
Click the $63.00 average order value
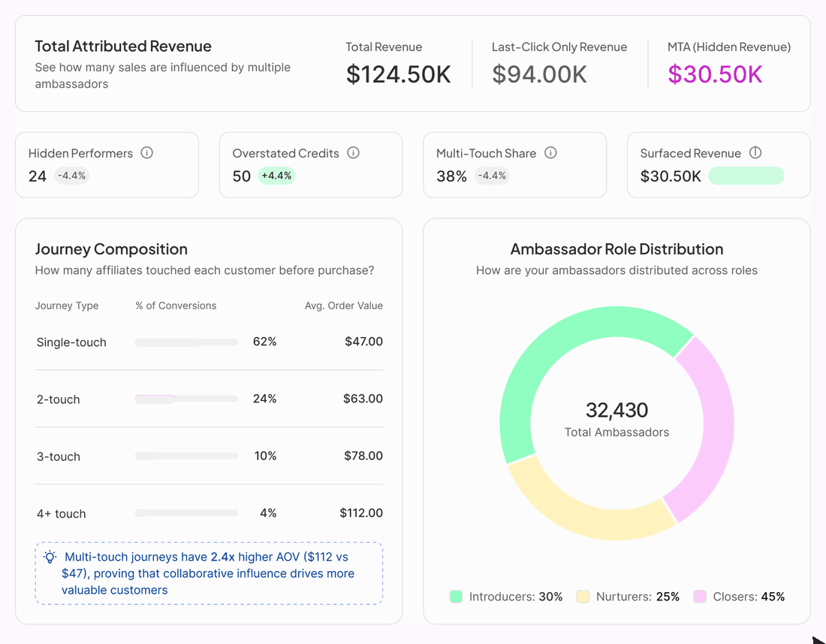point(363,399)
